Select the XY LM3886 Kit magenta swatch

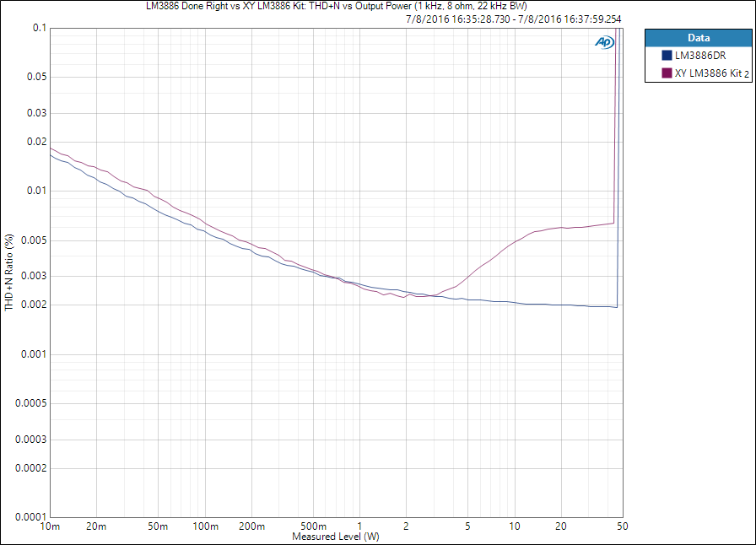(667, 73)
